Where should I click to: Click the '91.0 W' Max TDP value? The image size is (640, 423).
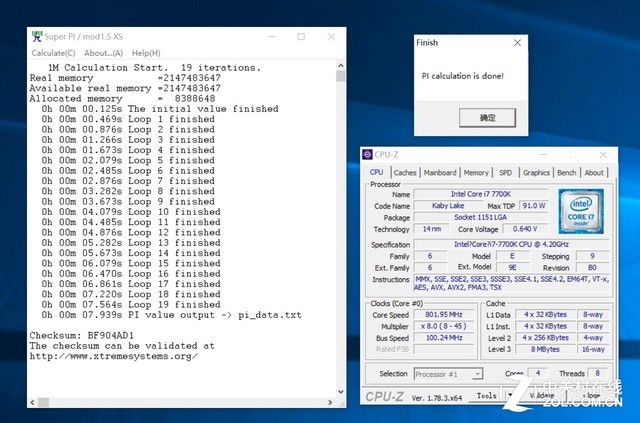[x=534, y=206]
